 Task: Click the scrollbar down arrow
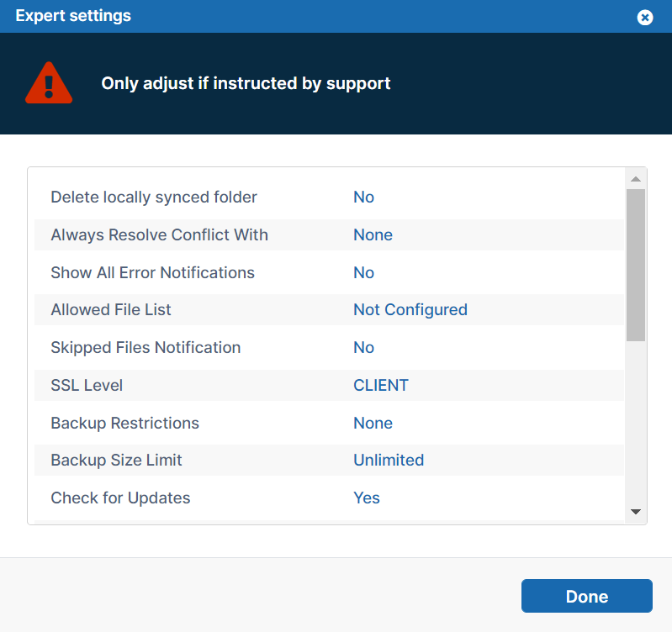tap(636, 512)
